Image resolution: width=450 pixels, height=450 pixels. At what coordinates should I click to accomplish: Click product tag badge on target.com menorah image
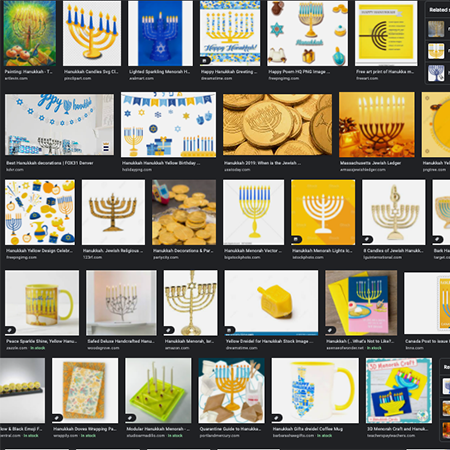pyautogui.click(x=438, y=239)
